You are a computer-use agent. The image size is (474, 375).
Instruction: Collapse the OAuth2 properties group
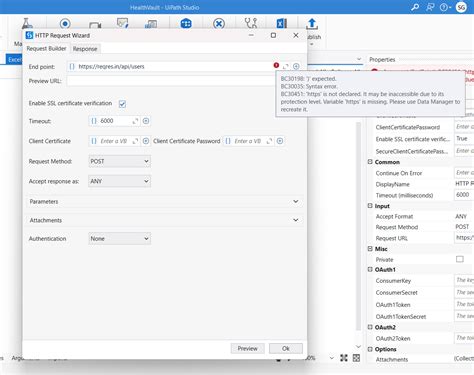[370, 327]
